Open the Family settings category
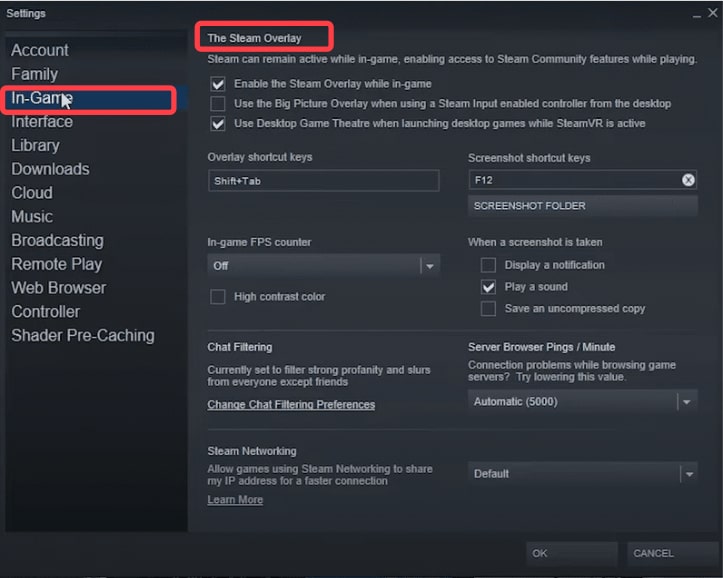The width and height of the screenshot is (723, 578). point(35,74)
